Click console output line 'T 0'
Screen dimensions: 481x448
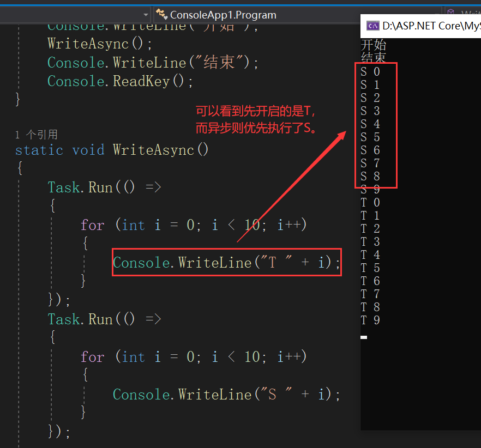point(370,202)
